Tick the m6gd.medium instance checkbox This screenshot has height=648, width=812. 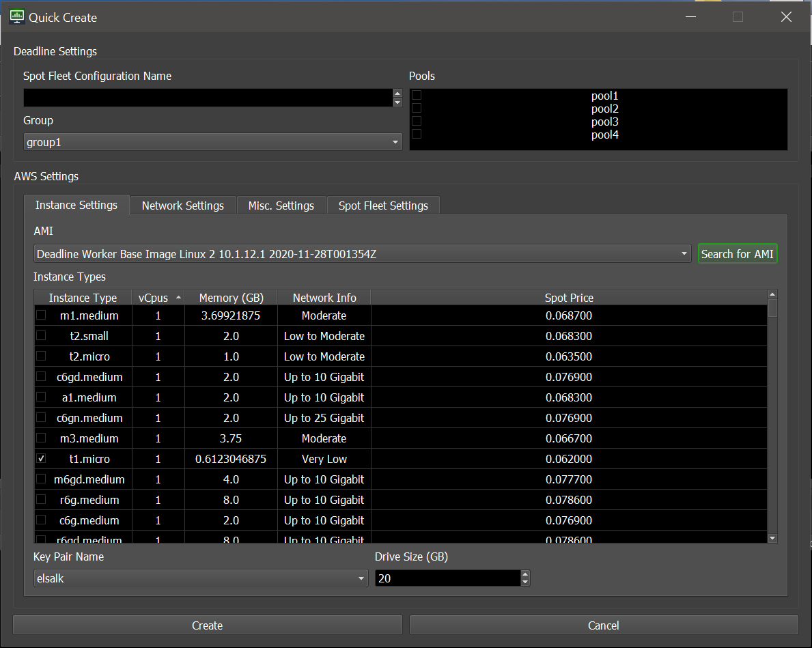(42, 479)
